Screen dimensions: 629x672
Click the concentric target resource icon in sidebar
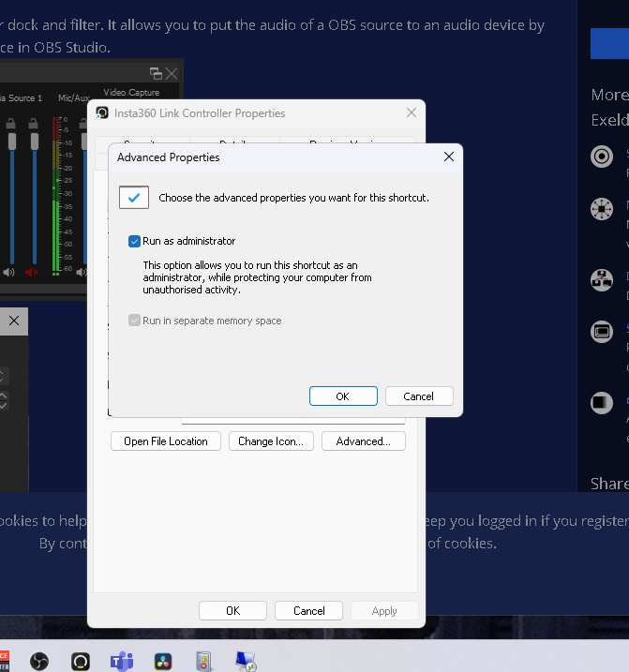point(602,156)
